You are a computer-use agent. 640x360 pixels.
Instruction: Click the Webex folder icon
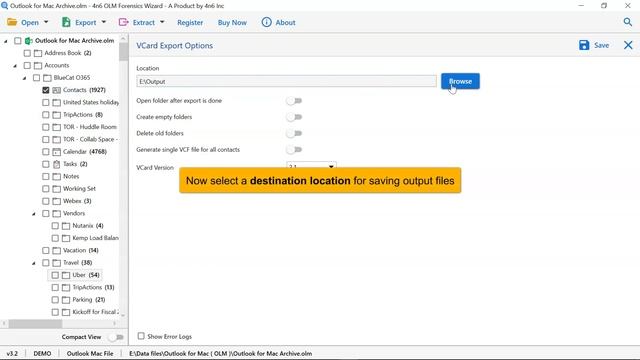pyautogui.click(x=57, y=201)
